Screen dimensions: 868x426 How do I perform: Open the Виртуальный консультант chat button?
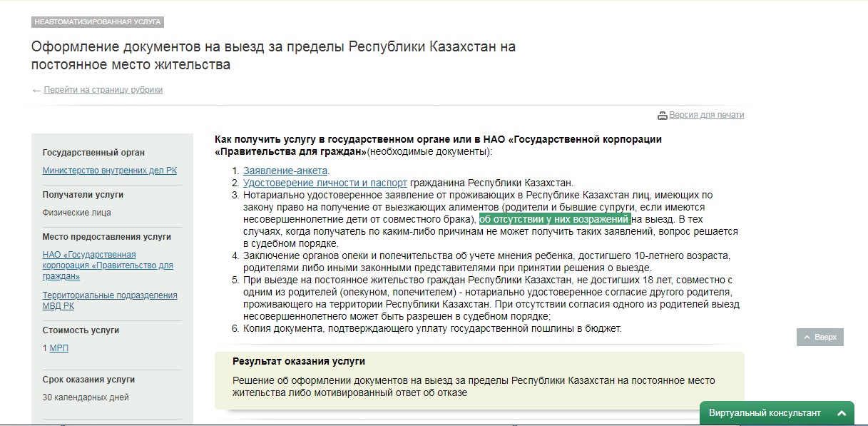(x=777, y=413)
